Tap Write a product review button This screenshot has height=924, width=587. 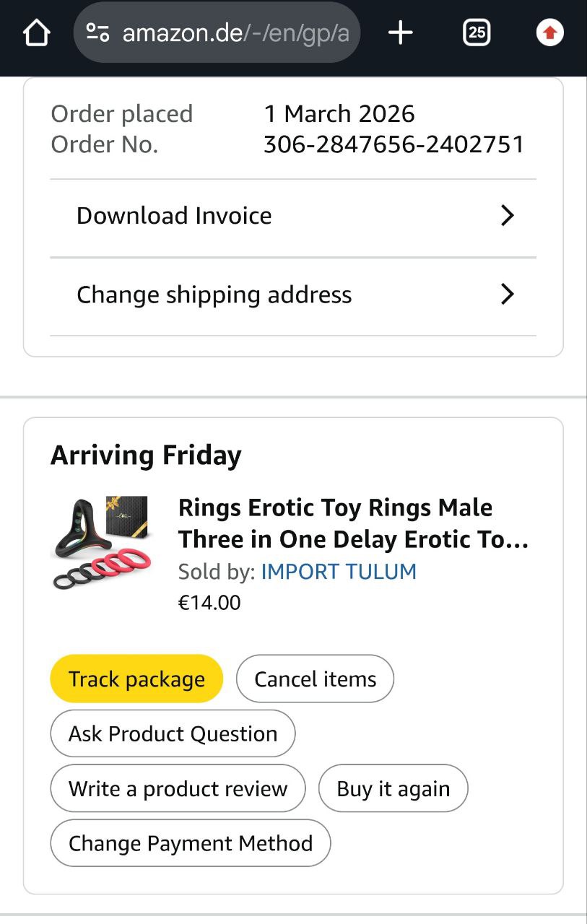pos(178,788)
